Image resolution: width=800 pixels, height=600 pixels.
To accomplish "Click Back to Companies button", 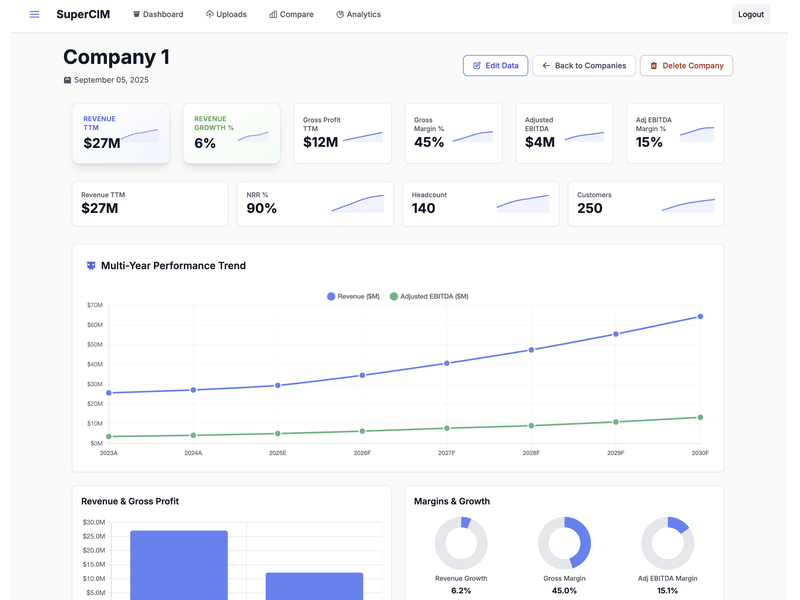I will [x=584, y=66].
